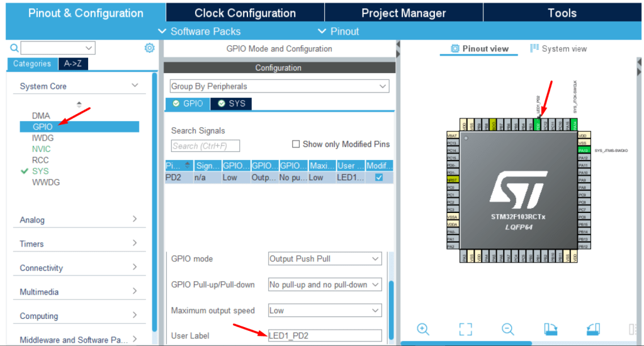Click the settings gear icon in categories panel
Viewport: 644px width, 346px height.
[x=149, y=48]
